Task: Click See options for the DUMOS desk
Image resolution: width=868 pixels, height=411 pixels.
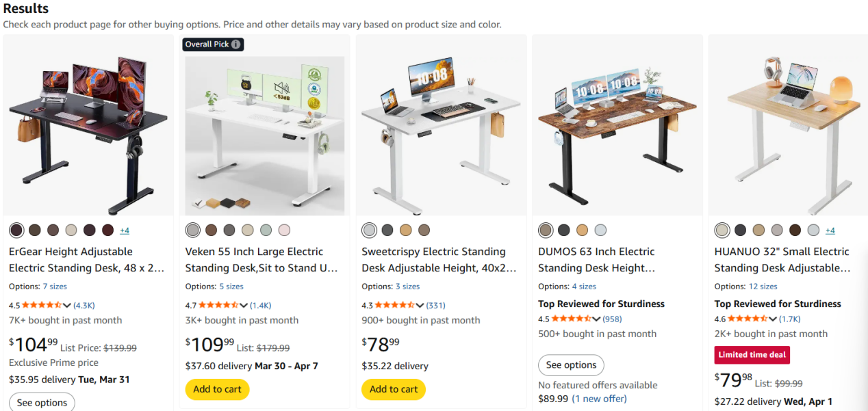Action: (571, 365)
